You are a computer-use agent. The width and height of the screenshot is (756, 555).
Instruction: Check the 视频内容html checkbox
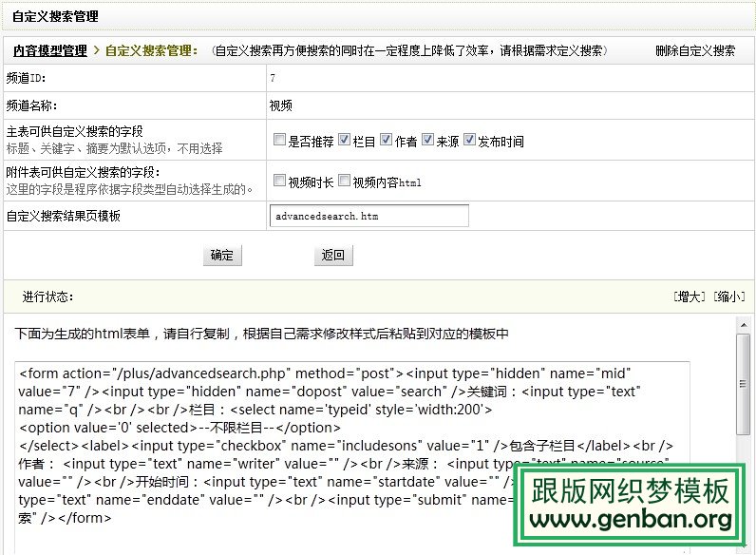pos(344,181)
